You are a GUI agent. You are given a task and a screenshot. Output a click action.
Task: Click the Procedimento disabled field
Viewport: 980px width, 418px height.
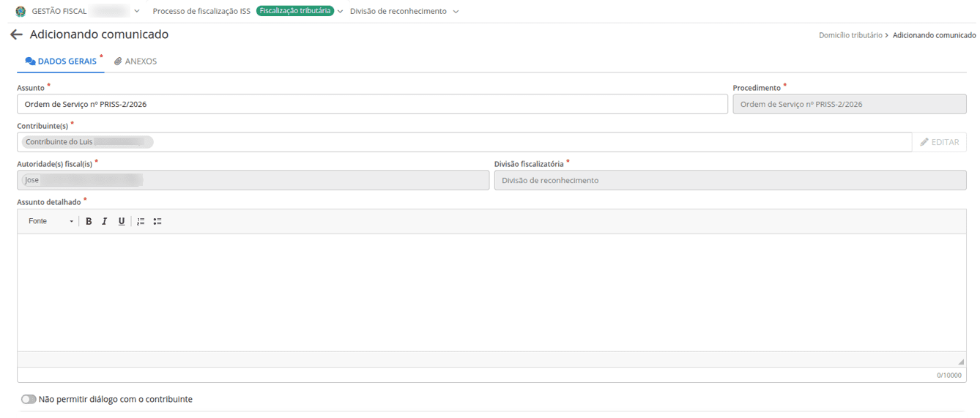(x=850, y=104)
